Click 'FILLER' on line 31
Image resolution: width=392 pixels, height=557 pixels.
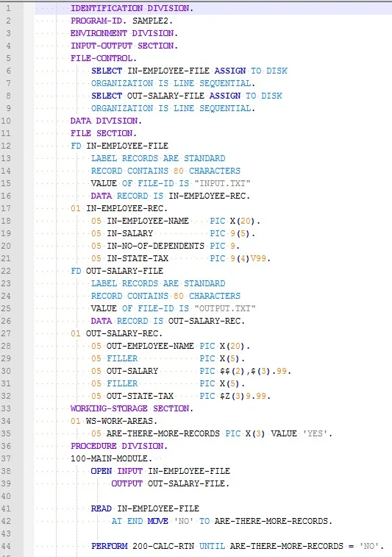click(122, 383)
